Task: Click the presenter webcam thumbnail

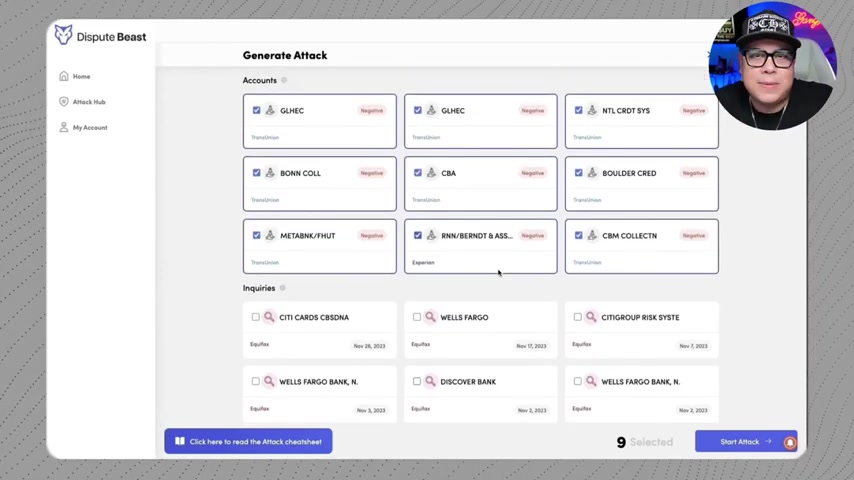Action: [x=773, y=66]
